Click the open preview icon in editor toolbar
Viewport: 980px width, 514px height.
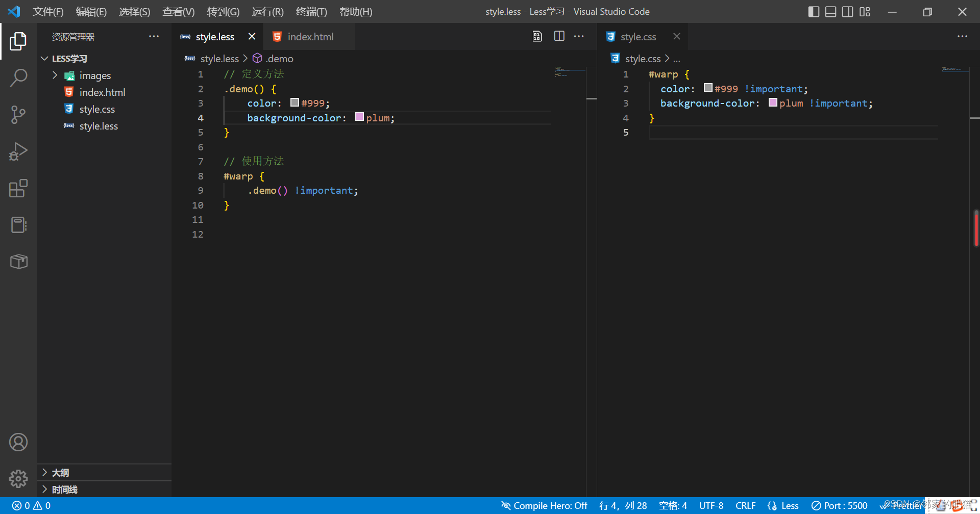(x=537, y=36)
